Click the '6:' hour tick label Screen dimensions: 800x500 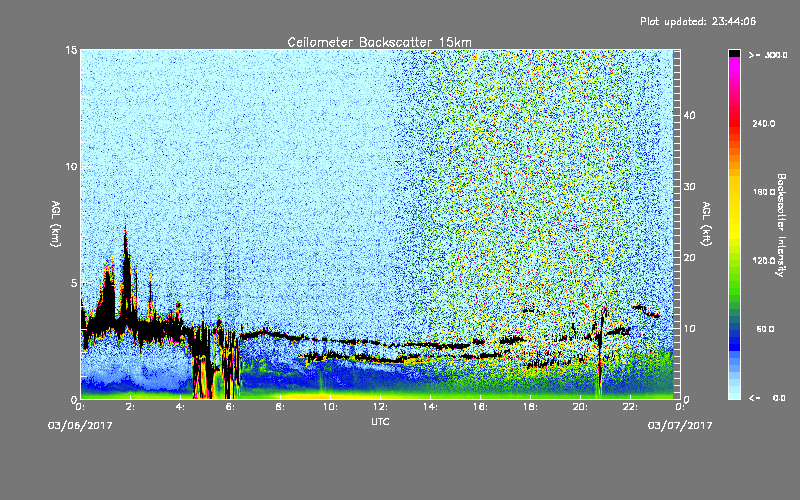point(230,407)
